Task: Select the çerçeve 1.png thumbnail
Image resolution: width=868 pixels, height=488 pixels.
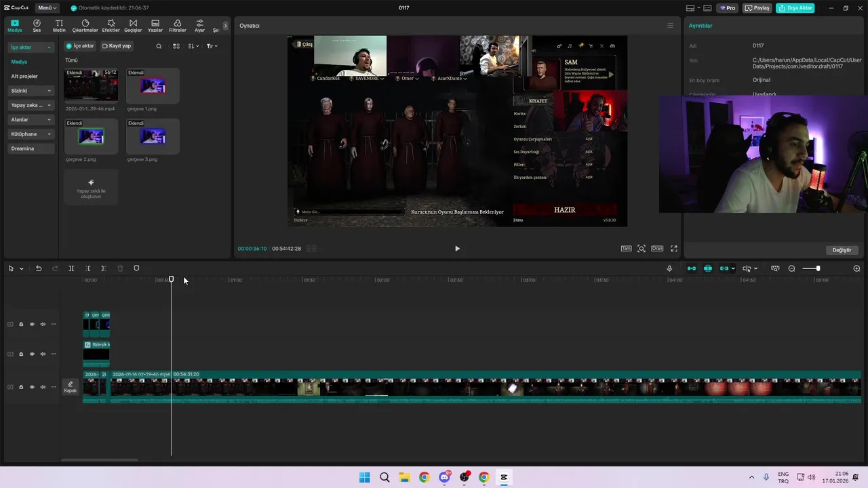Action: pyautogui.click(x=153, y=85)
